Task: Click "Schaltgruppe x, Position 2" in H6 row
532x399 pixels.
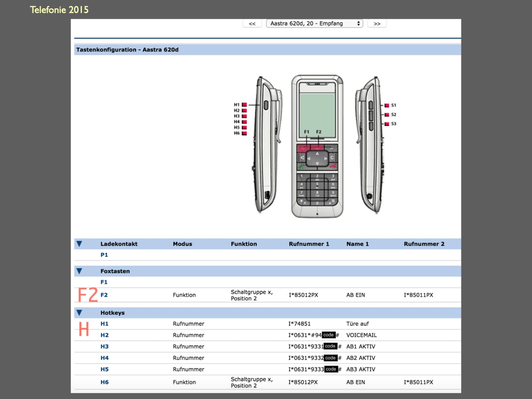Action: [x=252, y=382]
